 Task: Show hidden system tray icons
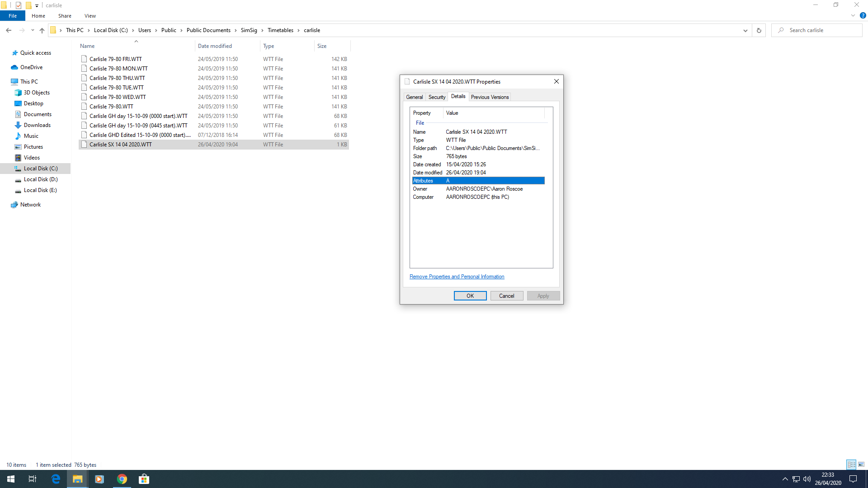pyautogui.click(x=785, y=479)
